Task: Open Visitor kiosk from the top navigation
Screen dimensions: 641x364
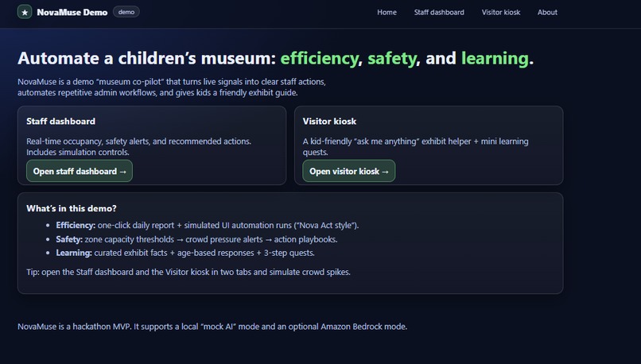Action: (501, 12)
